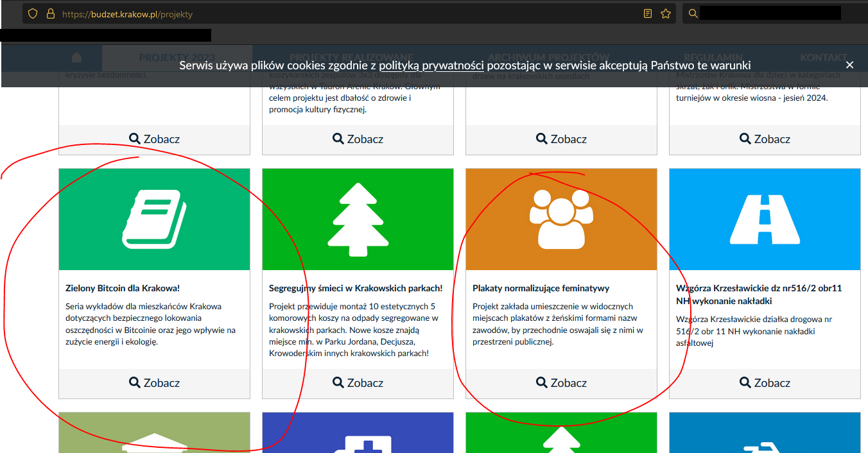The height and width of the screenshot is (453, 868).
Task: Click the green book icon tile
Action: (154, 219)
